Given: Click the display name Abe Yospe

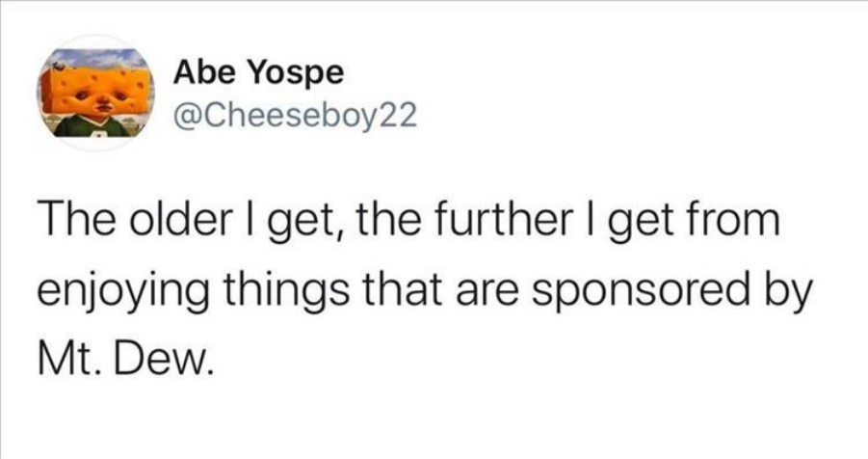Looking at the screenshot, I should pyautogui.click(x=258, y=73).
